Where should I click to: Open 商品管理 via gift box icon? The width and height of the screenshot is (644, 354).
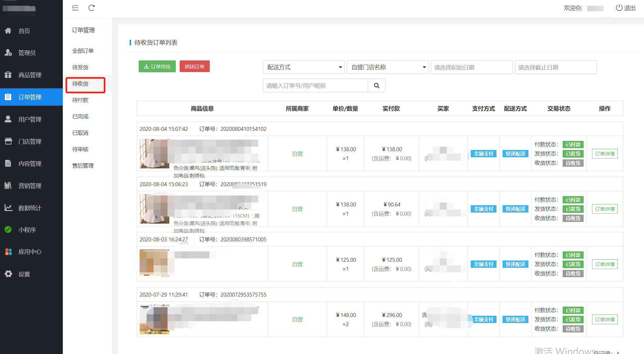[x=8, y=75]
